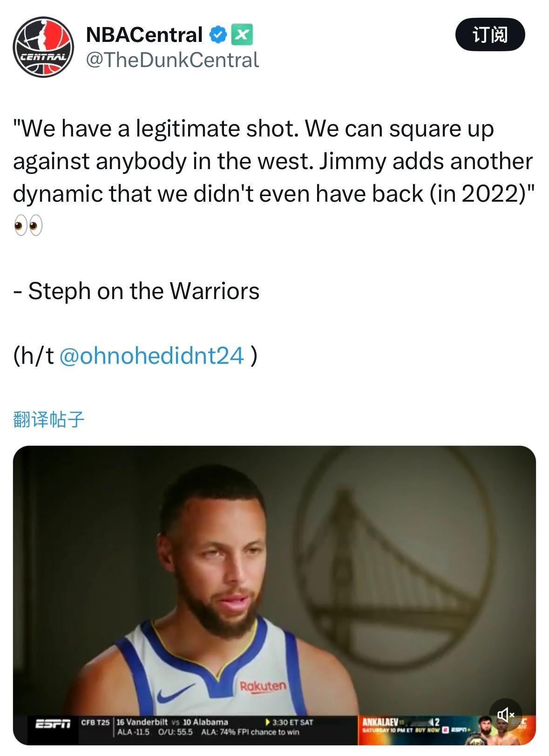Open the NBACentral profile avatar
The width and height of the screenshot is (549, 756).
[x=43, y=47]
